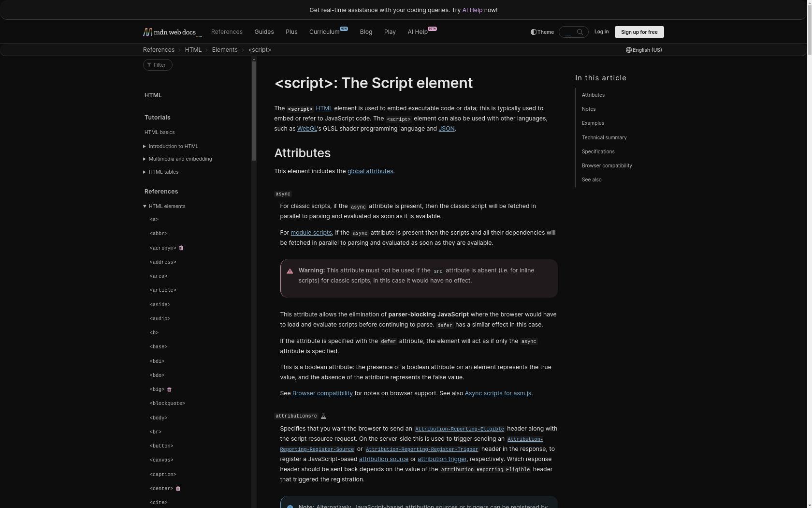
Task: Click the Elements breadcrumb
Action: pyautogui.click(x=225, y=50)
